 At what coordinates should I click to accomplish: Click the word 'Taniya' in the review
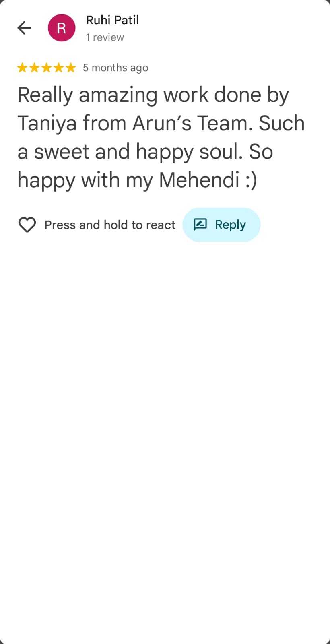[x=47, y=124]
